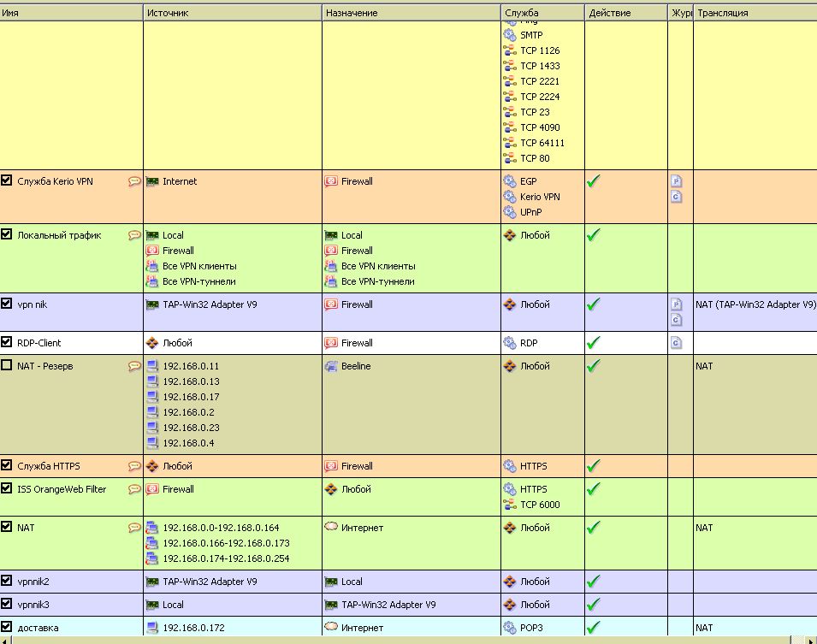Click POP3 service icon in доставка row

[510, 628]
